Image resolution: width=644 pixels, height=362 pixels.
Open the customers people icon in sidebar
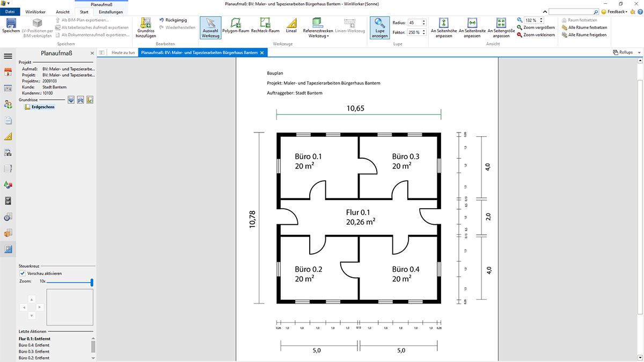tap(8, 105)
